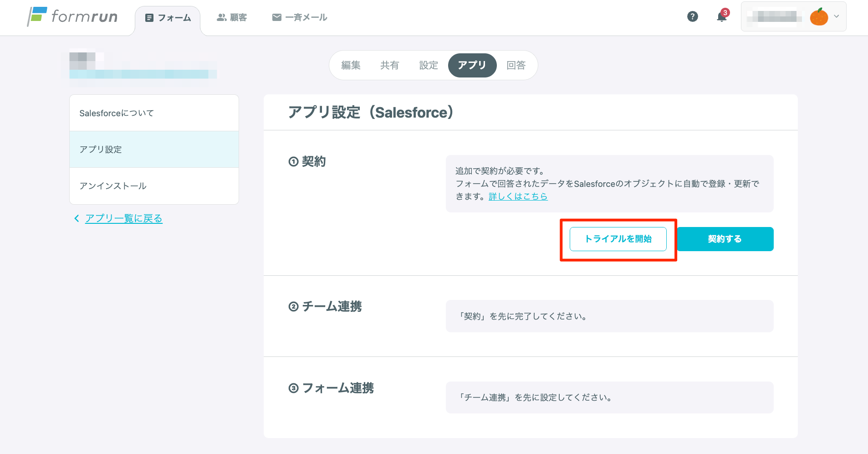Click the 追加で契約が必要です text
868x454 pixels.
point(500,171)
